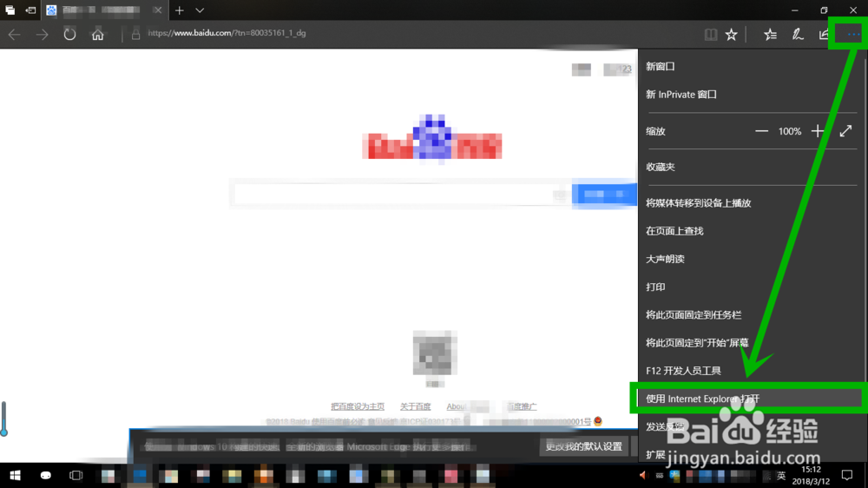This screenshot has width=868, height=488.
Task: Refresh the current page
Action: click(x=69, y=35)
